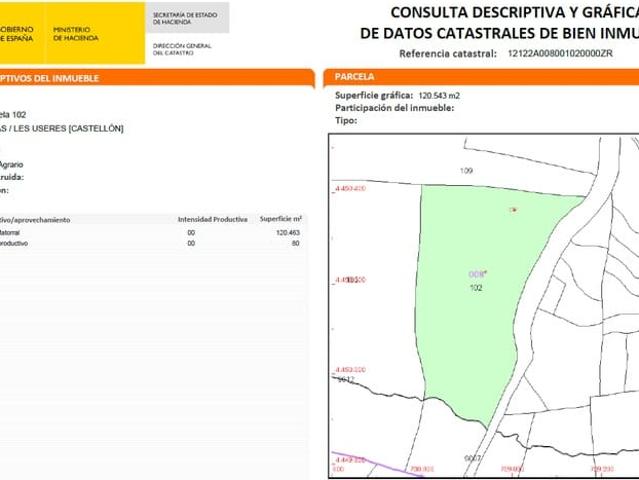Click the 'LES USERES [CASTELLÓN]' location text

point(68,128)
